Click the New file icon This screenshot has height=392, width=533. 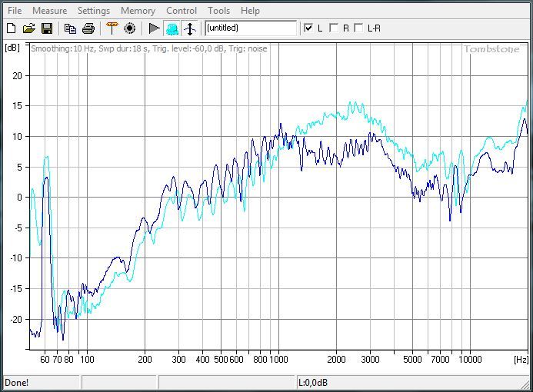click(x=11, y=28)
